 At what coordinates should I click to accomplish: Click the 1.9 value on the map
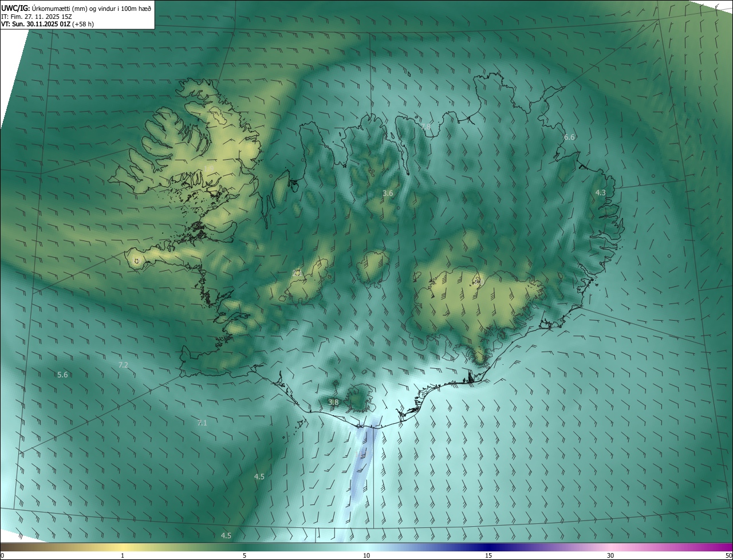(x=208, y=168)
